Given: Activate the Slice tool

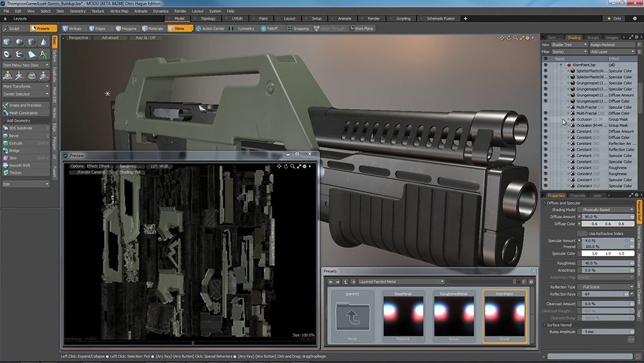Looking at the screenshot, I should [x=26, y=158].
